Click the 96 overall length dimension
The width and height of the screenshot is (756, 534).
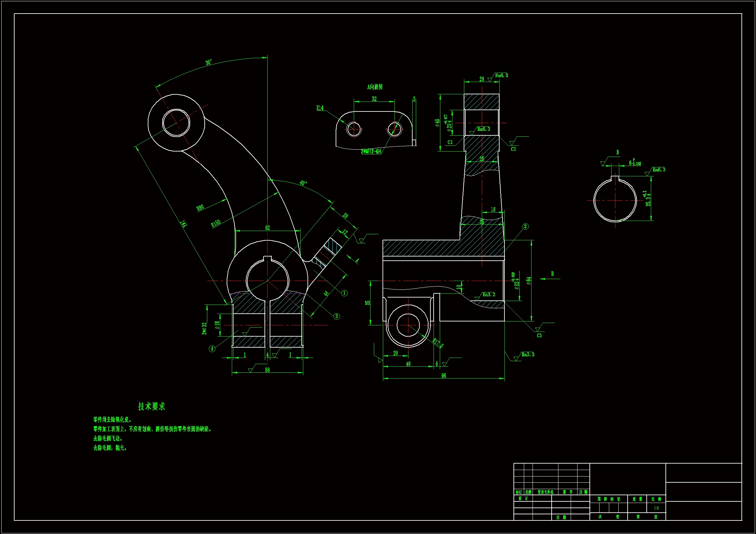tap(444, 375)
